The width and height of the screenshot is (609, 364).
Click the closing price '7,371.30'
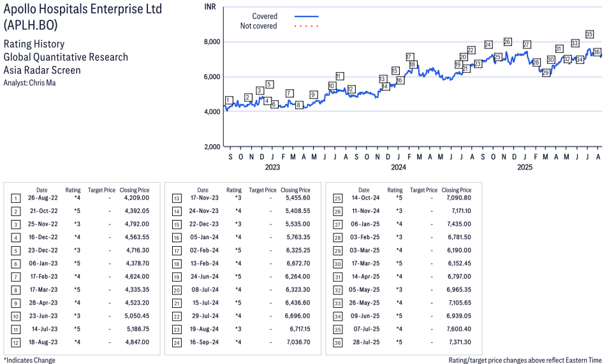click(460, 342)
